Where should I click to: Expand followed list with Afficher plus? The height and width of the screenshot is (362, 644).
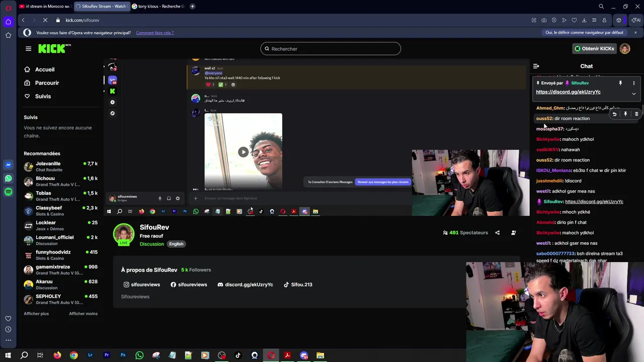[36, 314]
